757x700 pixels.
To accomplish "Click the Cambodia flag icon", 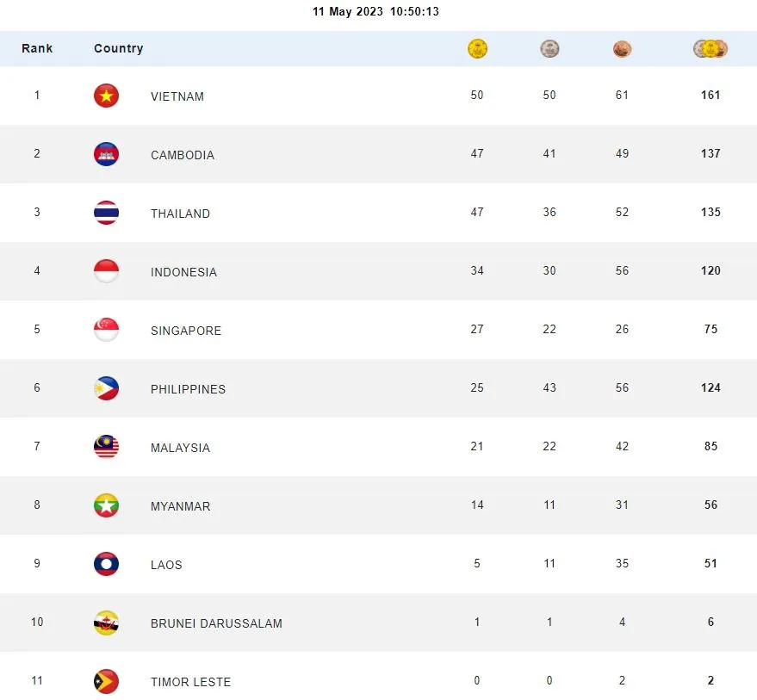I will (x=106, y=154).
